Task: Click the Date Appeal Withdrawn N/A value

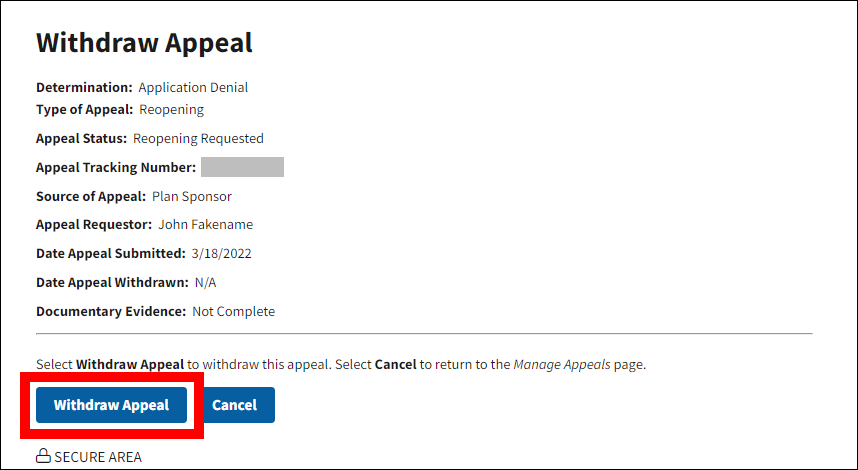Action: 206,282
